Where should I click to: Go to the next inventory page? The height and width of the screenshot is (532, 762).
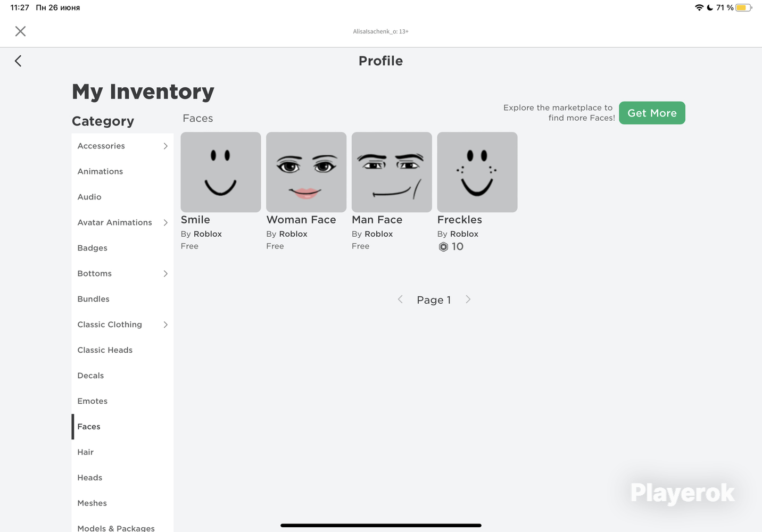coord(468,300)
